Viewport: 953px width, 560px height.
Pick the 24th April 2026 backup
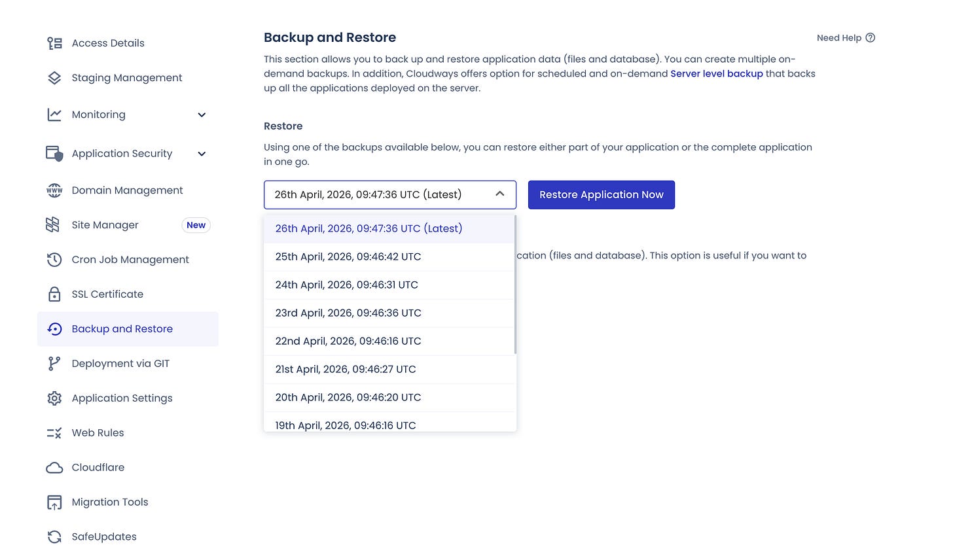(x=389, y=285)
